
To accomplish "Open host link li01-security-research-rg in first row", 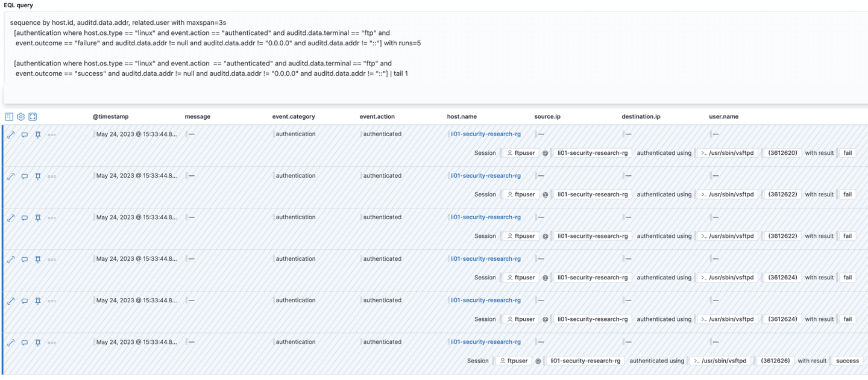I will [x=485, y=134].
